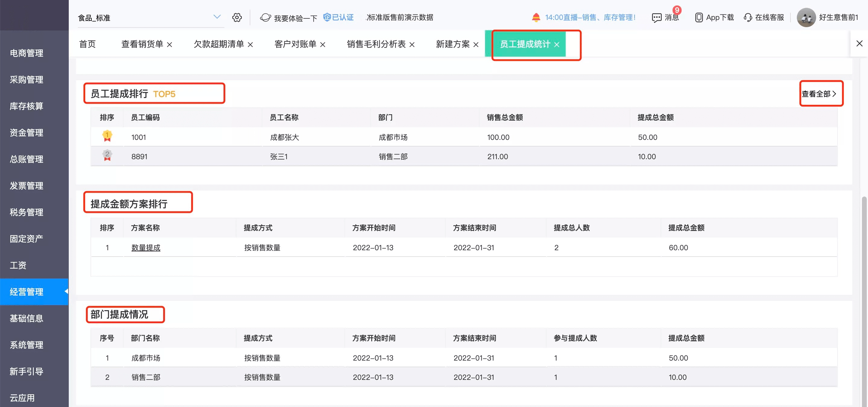Close the 员工提成统计 tab
Screen dimensions: 868x407
557,45
